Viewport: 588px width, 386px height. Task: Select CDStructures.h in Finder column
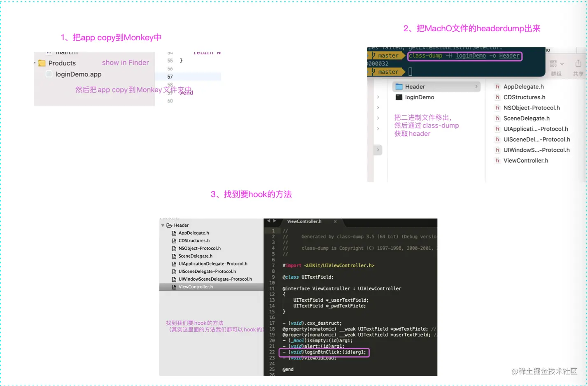point(520,97)
